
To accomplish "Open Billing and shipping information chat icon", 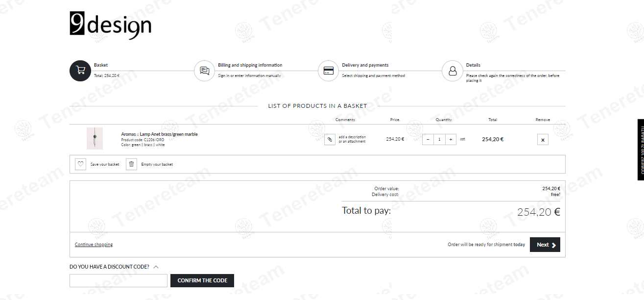I will (x=205, y=71).
